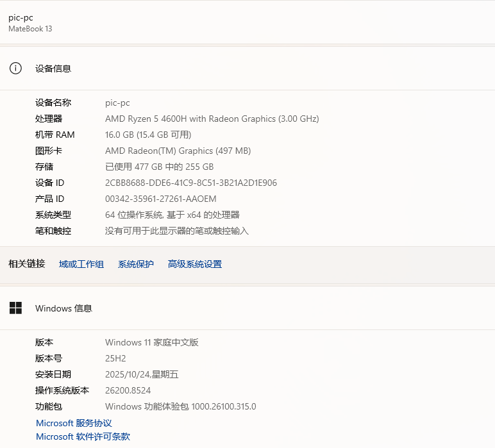Click the OS build value 26200.8524
The image size is (495, 448).
[128, 390]
